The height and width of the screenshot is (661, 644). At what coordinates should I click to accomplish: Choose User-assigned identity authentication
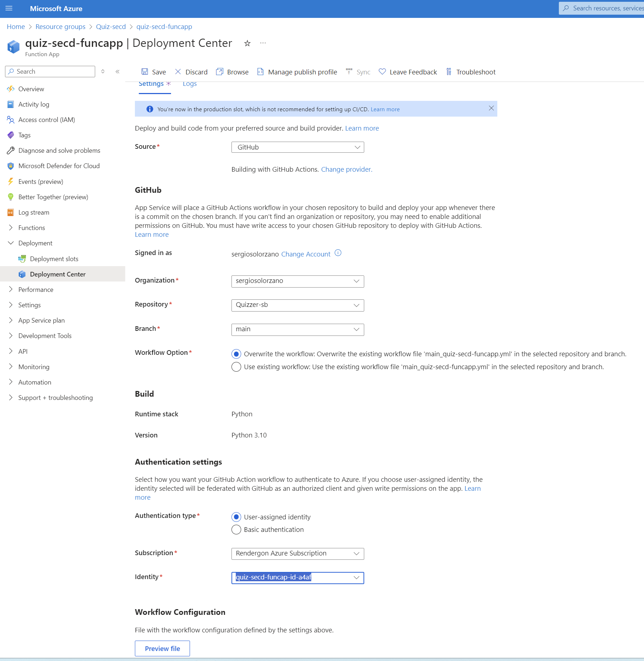click(x=236, y=517)
